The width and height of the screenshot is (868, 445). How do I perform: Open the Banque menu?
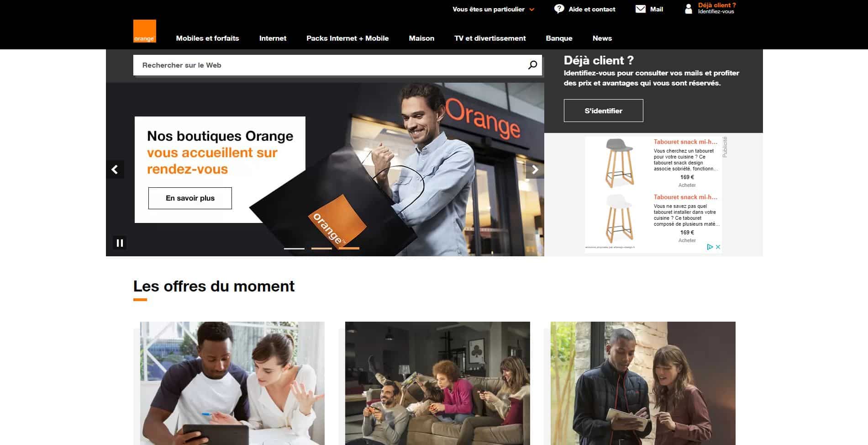559,38
